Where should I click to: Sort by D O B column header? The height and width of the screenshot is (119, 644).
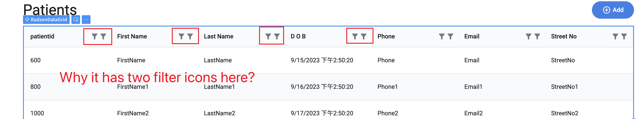(x=298, y=36)
